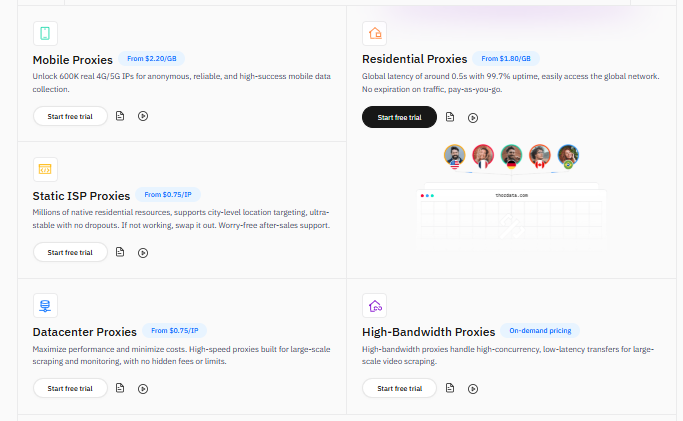Start free trial for Static ISP Proxies
Screen dimensions: 683x421
pyautogui.click(x=70, y=252)
